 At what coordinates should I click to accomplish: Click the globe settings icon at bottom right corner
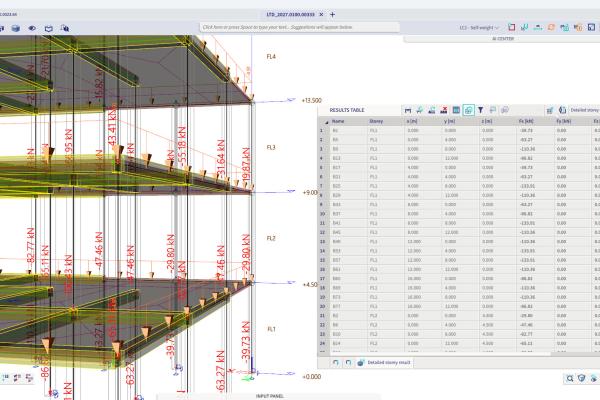point(594,378)
